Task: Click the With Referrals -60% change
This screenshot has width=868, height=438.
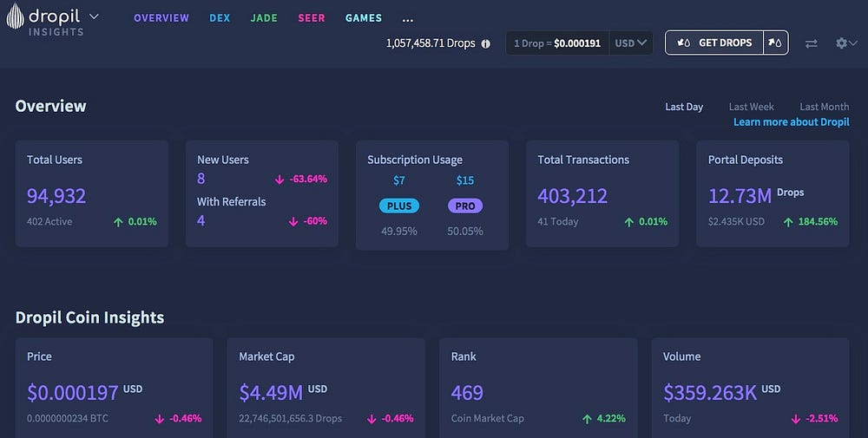Action: [x=307, y=220]
